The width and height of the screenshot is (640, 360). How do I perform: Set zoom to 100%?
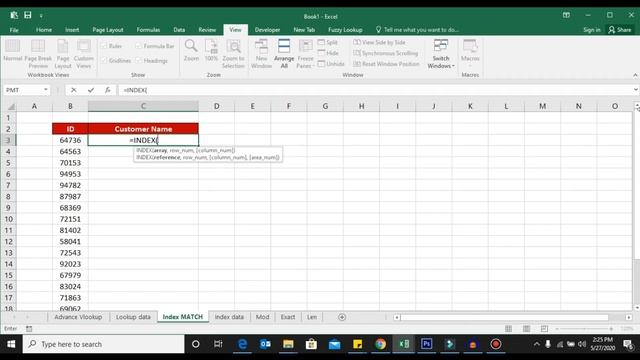(x=211, y=51)
